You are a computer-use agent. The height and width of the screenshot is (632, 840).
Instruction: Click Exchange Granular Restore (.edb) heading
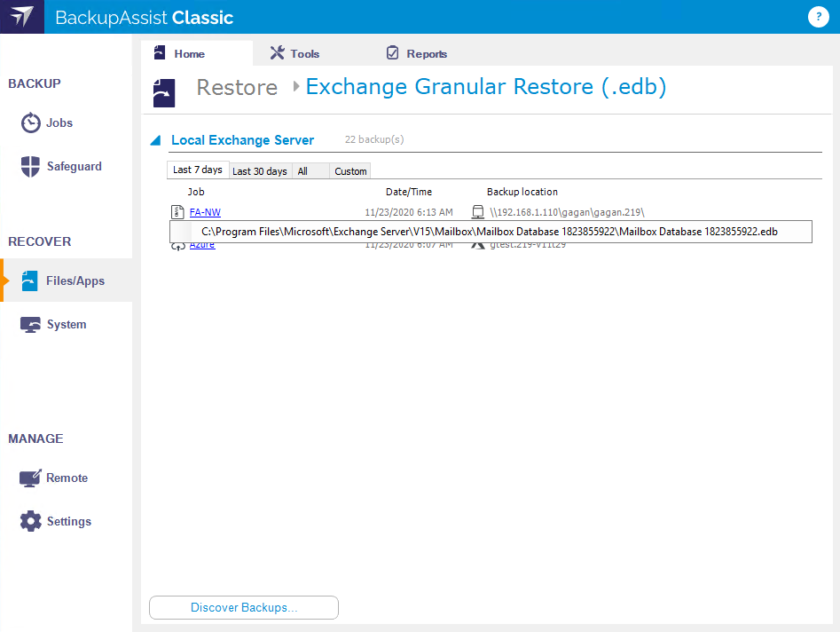(486, 87)
